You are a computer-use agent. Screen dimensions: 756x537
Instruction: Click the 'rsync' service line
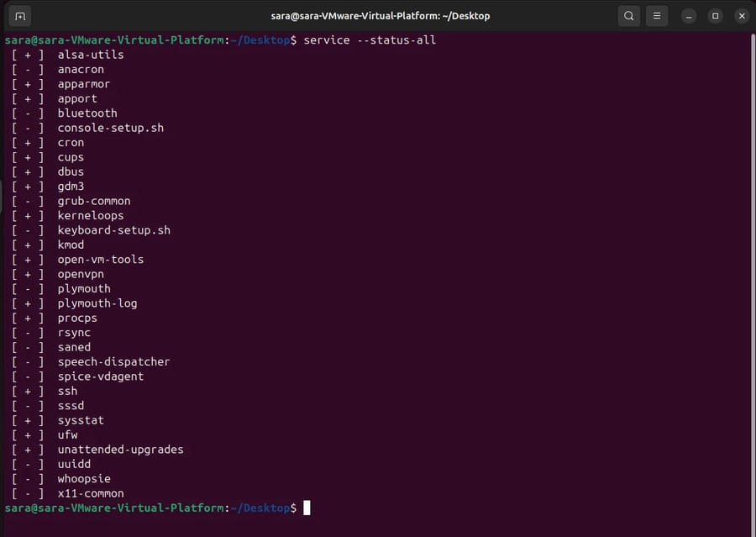tap(51, 333)
